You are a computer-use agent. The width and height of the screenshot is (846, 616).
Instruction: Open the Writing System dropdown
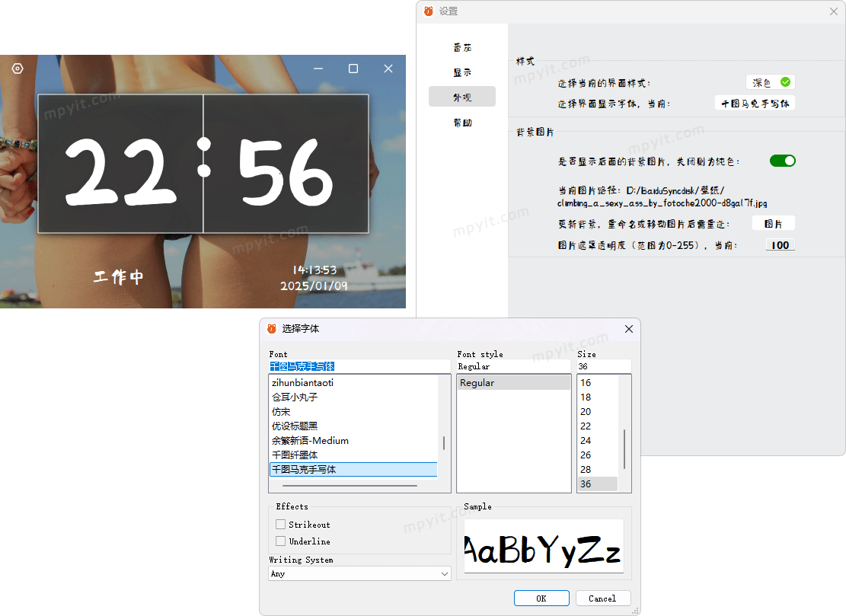[x=360, y=573]
